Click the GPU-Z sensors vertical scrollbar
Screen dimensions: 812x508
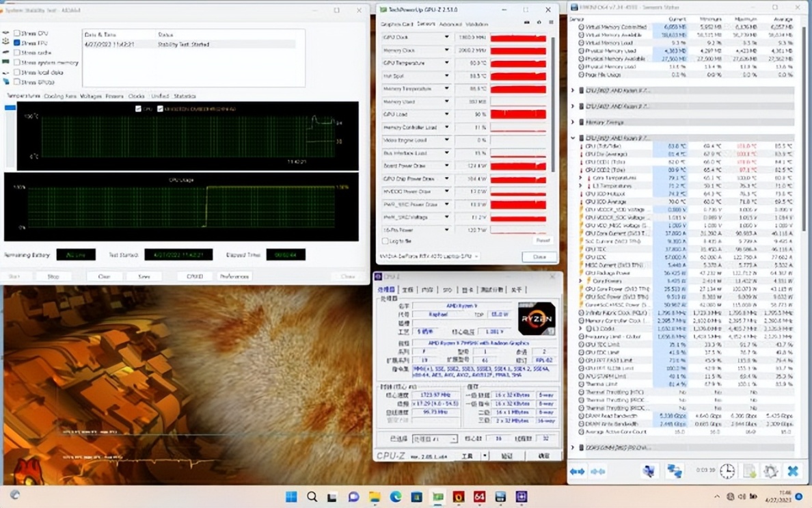(553, 103)
